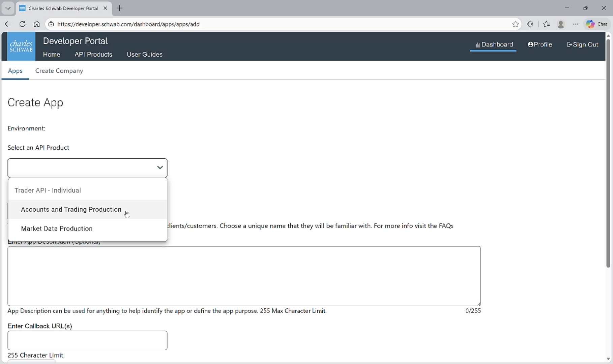Open the API Products menu
Screen dimensions: 613x364
click(93, 54)
